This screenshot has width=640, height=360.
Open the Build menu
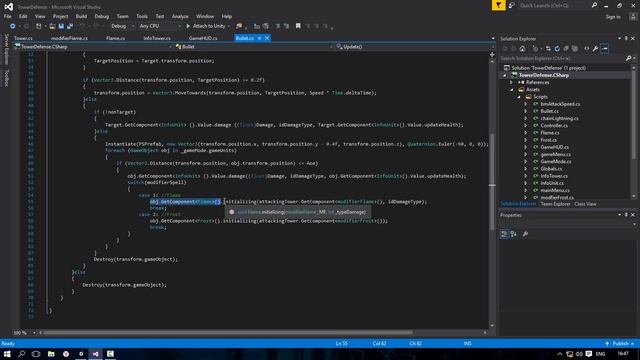81,16
